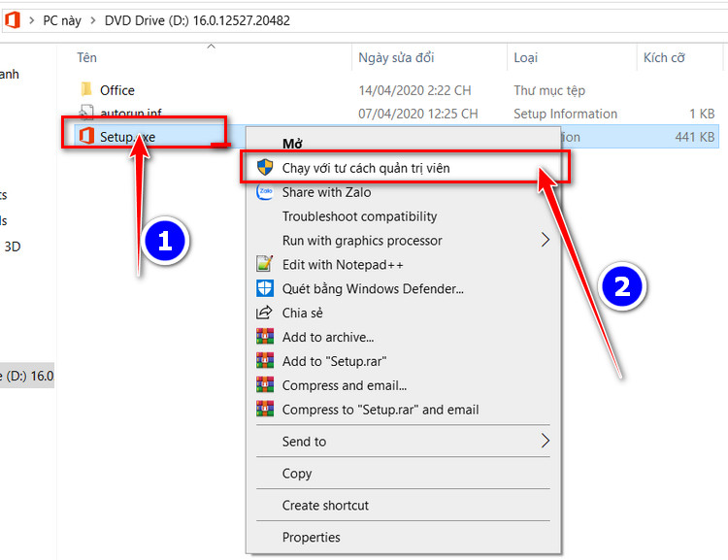Screen dimensions: 728x560
Task: Click the PC này breadcrumb
Action: 62,20
